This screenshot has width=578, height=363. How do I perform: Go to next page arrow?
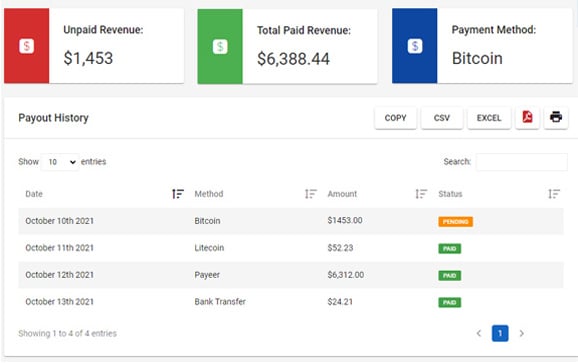tap(521, 333)
